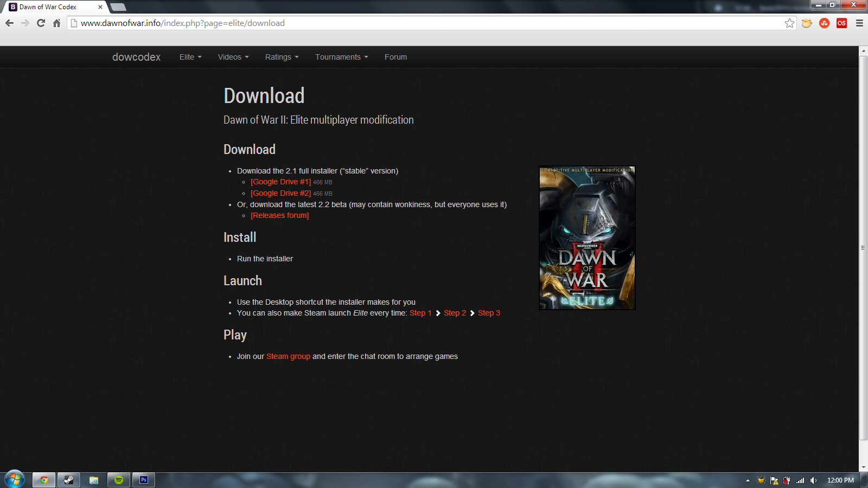
Task: Select the Dawn of War Codex tab
Action: [54, 7]
